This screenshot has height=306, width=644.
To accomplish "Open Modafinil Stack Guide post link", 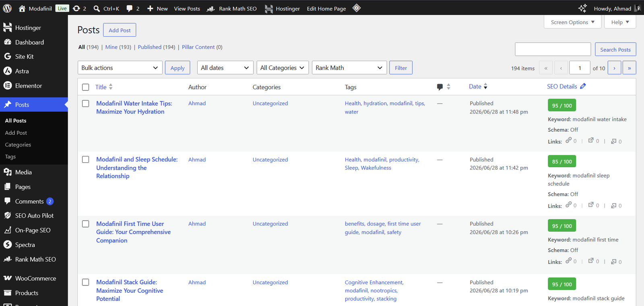I will point(130,290).
